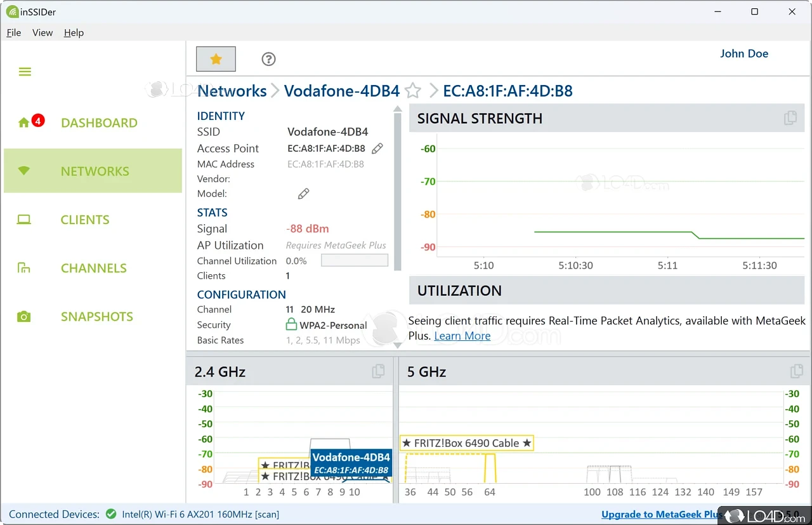
Task: Select FRITZ!Box 6490 Cable label in 5 GHz chart
Action: pyautogui.click(x=467, y=443)
